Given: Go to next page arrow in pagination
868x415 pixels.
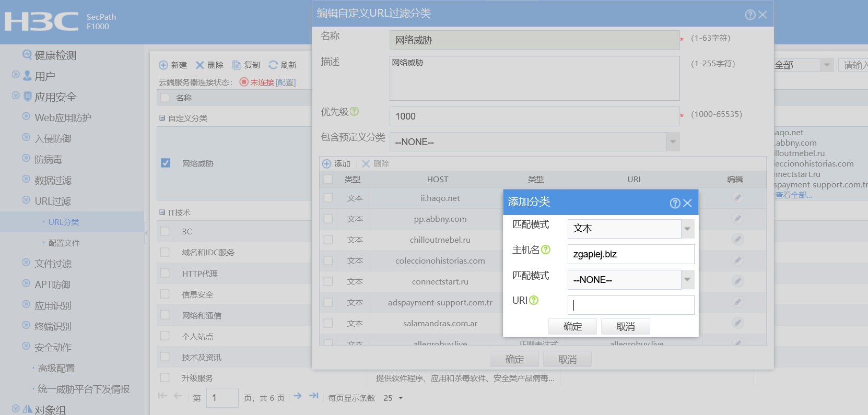Looking at the screenshot, I should (298, 396).
